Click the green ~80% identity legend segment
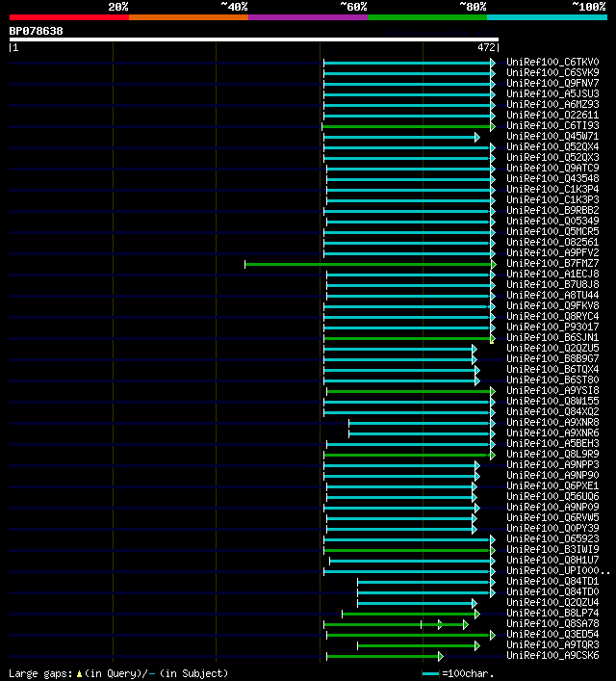616x681 pixels. 427,17
